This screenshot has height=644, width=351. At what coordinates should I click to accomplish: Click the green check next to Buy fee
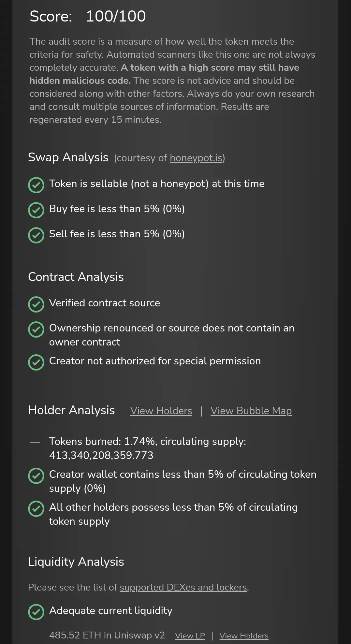[x=36, y=210]
